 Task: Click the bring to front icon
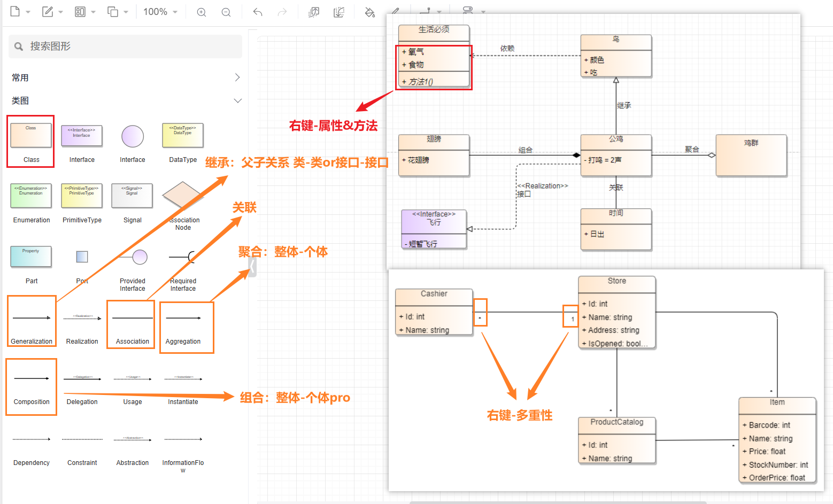point(314,12)
